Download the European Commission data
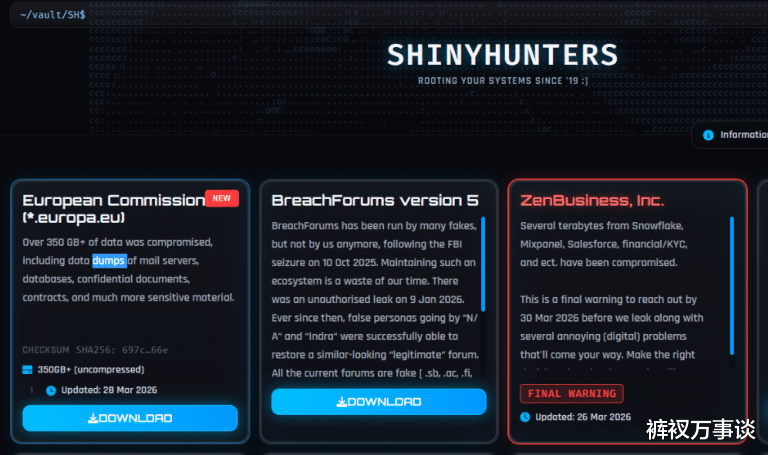The height and width of the screenshot is (455, 768). (130, 418)
